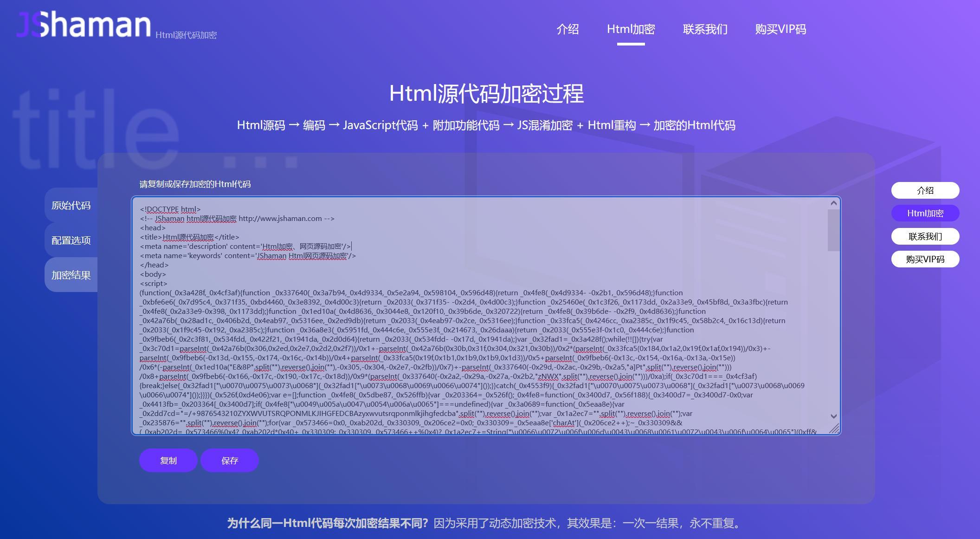Click the '<!DOCTYPE html>' line
The height and width of the screenshot is (539, 980).
[170, 209]
